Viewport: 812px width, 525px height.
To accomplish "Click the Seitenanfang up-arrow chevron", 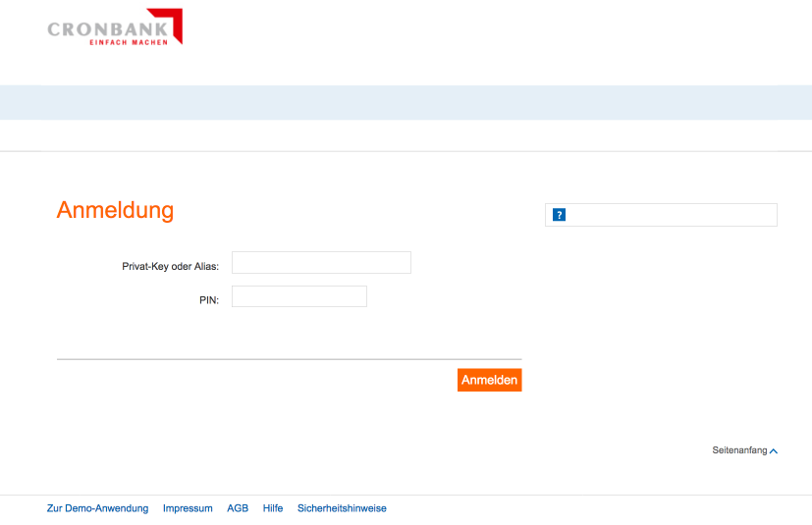I will (773, 451).
